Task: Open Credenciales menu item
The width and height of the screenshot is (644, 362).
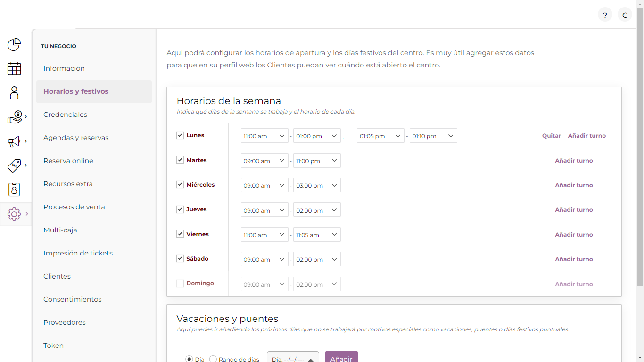Action: pyautogui.click(x=94, y=115)
